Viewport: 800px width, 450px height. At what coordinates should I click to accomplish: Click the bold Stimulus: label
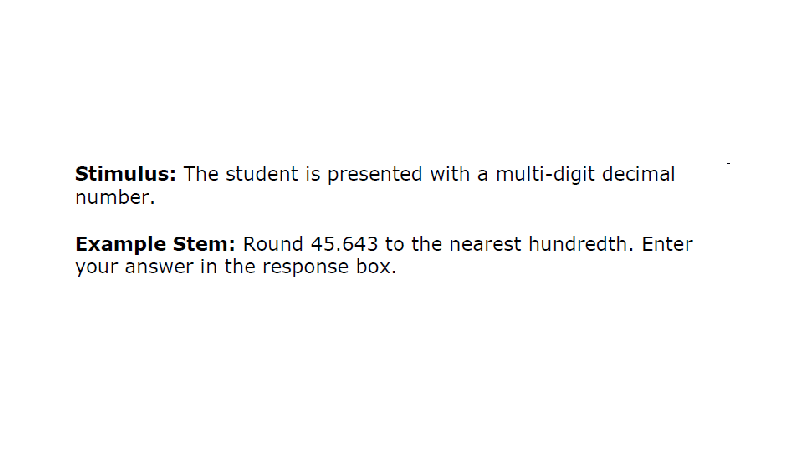pyautogui.click(x=126, y=174)
